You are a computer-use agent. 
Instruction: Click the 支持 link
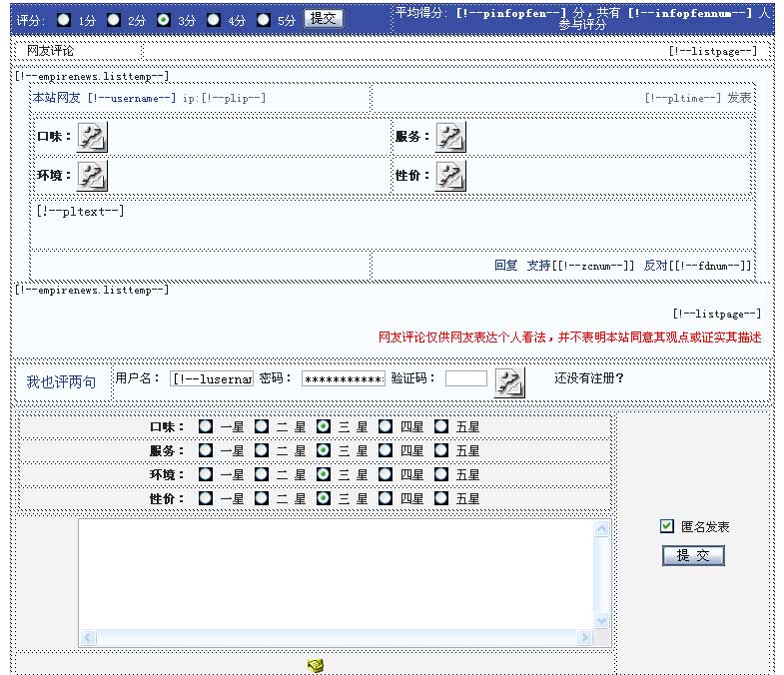tap(538, 266)
